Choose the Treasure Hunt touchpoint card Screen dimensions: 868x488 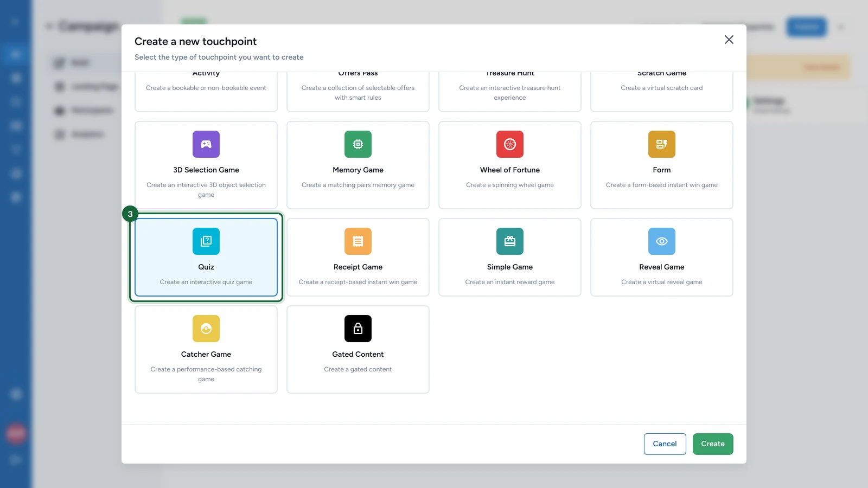coord(510,91)
